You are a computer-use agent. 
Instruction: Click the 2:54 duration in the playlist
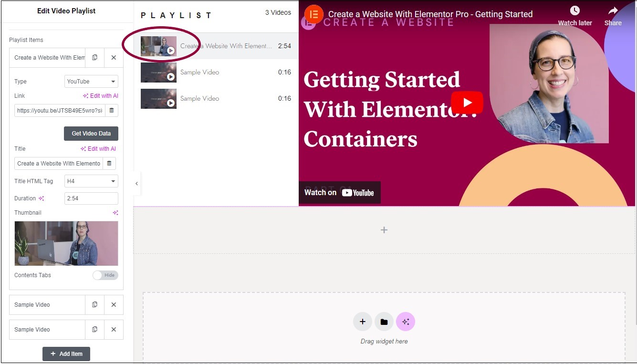284,46
